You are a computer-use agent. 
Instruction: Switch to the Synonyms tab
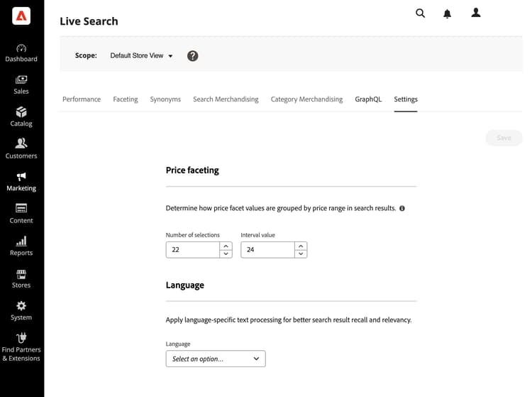click(x=165, y=99)
